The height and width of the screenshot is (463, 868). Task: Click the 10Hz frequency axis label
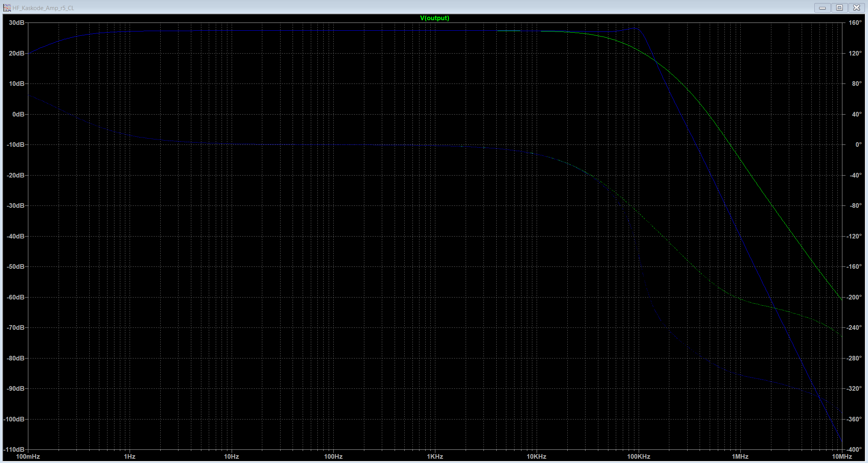(231, 456)
